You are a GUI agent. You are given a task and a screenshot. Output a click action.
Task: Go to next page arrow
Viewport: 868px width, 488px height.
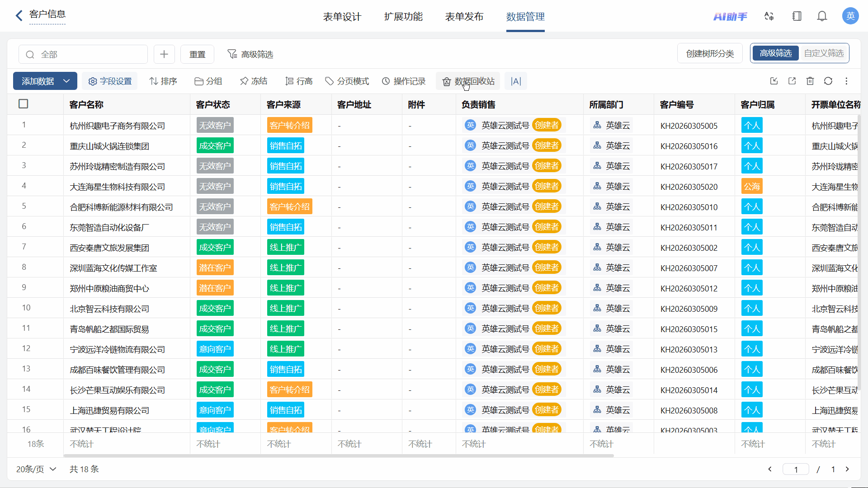pos(847,469)
